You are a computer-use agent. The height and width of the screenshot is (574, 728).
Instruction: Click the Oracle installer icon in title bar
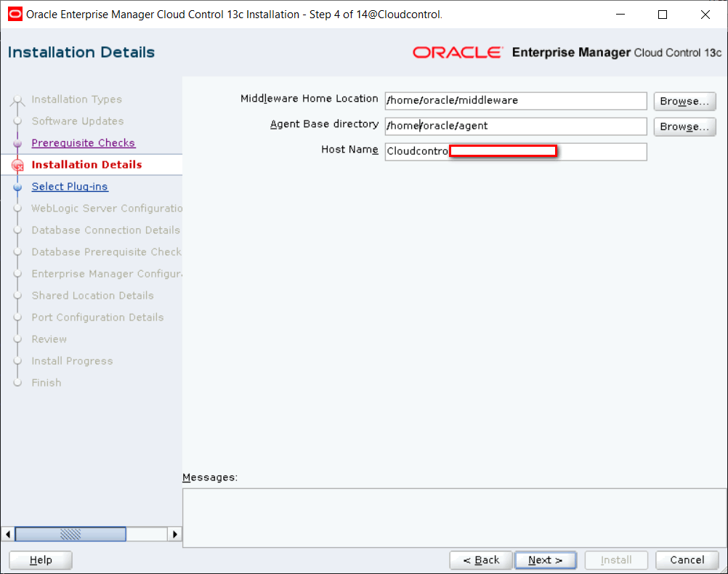coord(15,14)
